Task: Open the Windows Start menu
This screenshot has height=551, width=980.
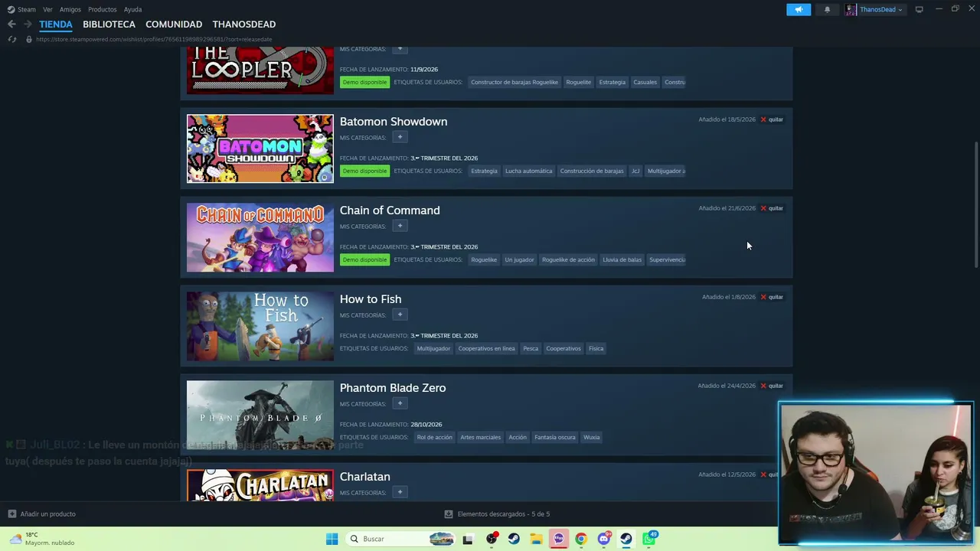Action: [332, 539]
